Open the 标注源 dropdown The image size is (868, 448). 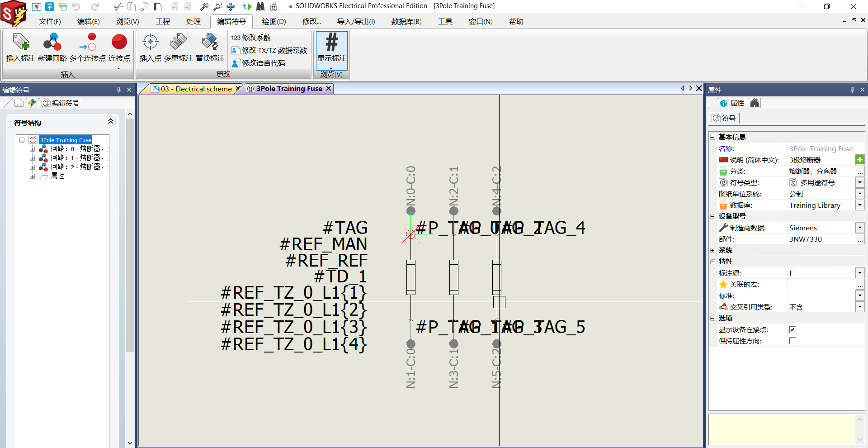pyautogui.click(x=860, y=273)
